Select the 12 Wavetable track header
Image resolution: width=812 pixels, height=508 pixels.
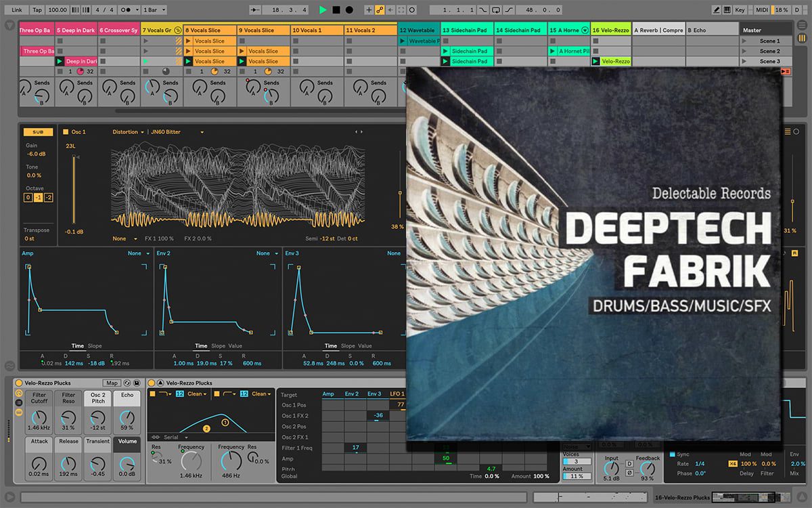pos(419,30)
